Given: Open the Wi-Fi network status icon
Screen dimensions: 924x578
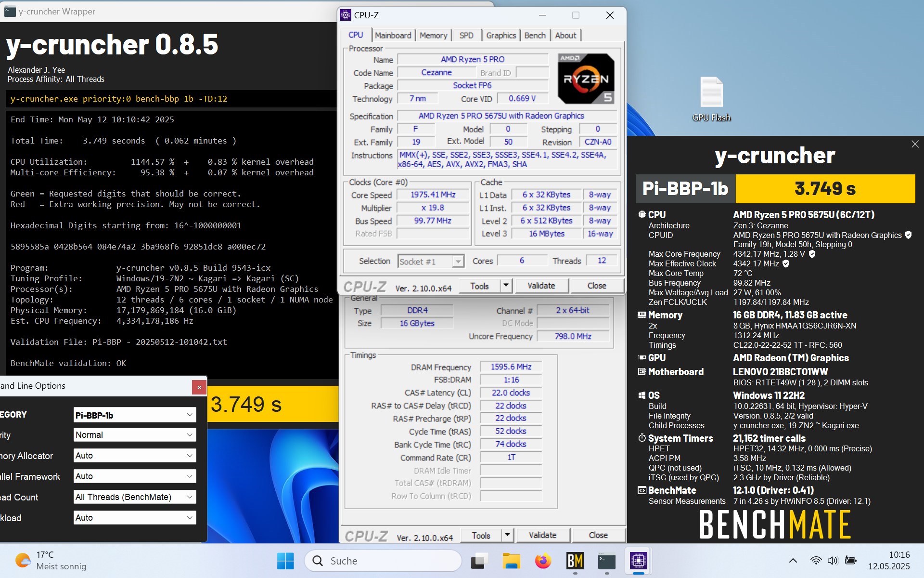Looking at the screenshot, I should click(816, 561).
